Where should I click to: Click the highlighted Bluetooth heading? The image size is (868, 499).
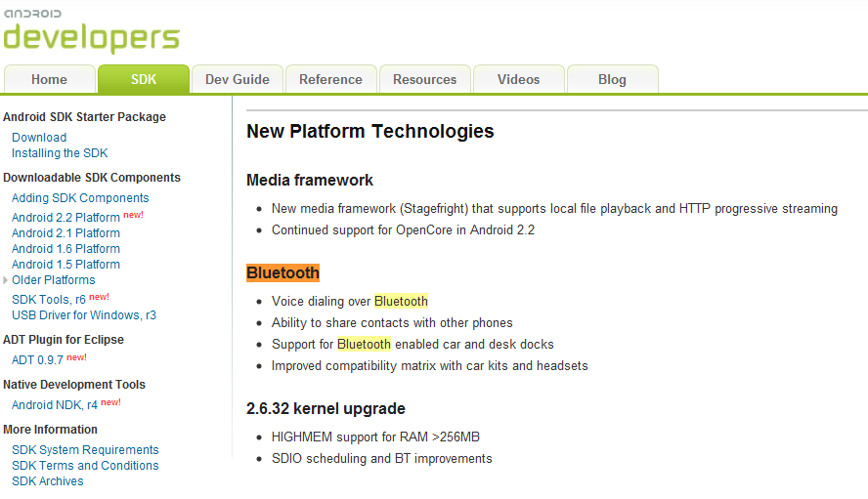[x=282, y=272]
